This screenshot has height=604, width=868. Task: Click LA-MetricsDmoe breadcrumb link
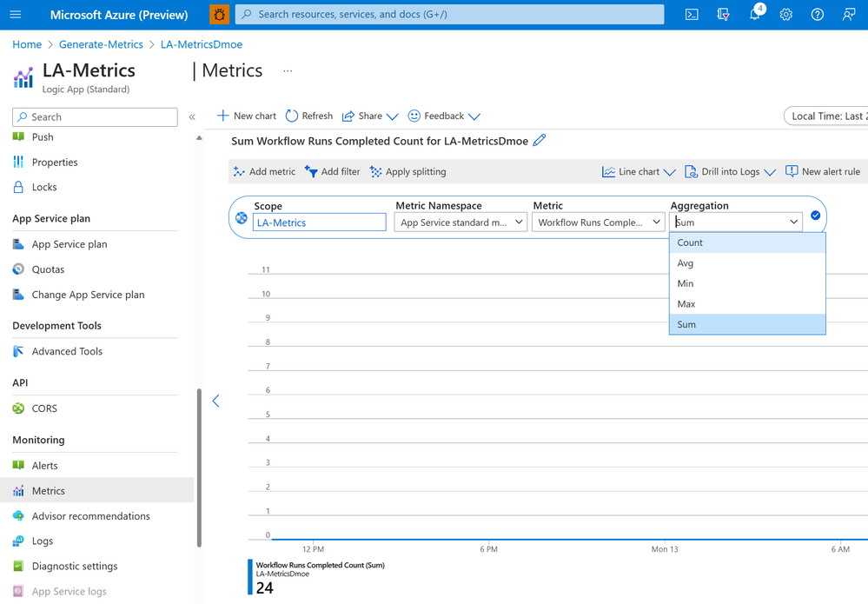coord(202,44)
